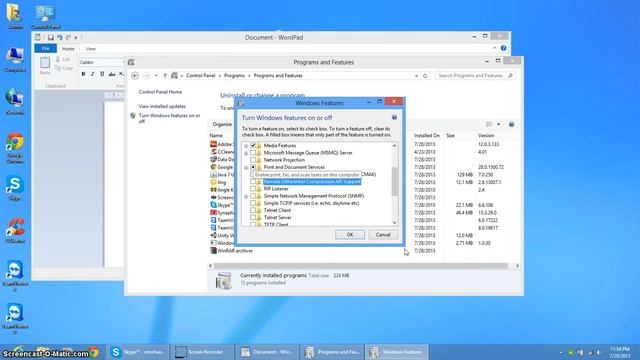Image resolution: width=640 pixels, height=360 pixels.
Task: Refresh the Programs and Features view
Action: tap(425, 76)
